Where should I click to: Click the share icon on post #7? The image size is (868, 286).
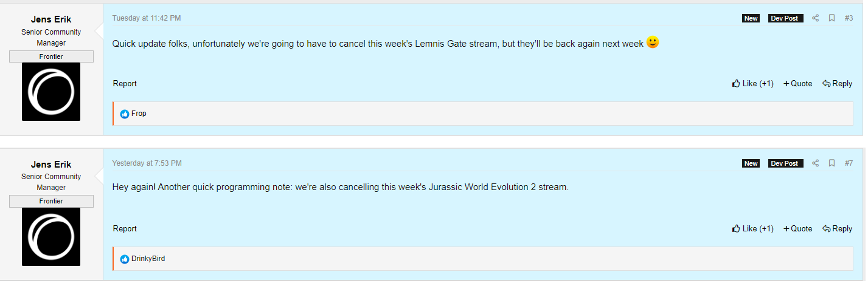tap(816, 163)
